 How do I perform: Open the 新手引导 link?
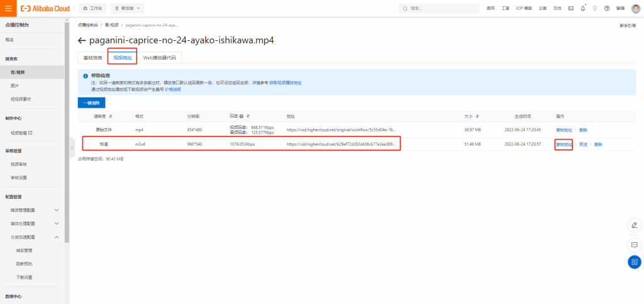pyautogui.click(x=628, y=26)
